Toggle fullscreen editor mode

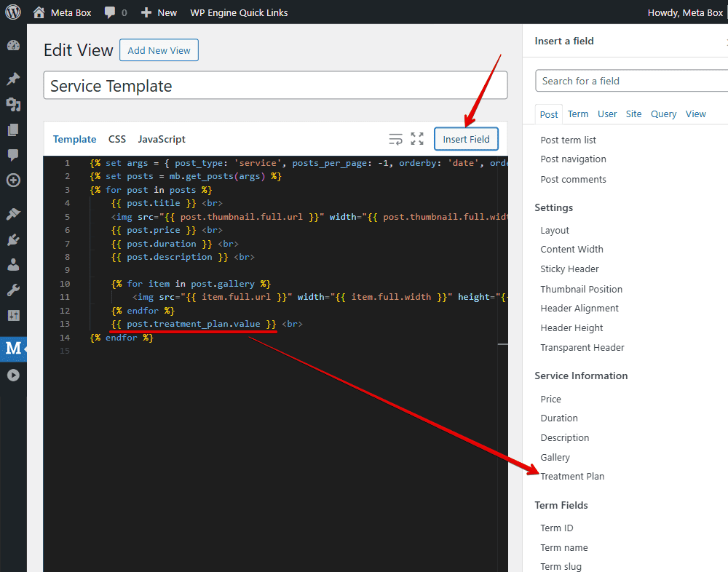coord(417,139)
